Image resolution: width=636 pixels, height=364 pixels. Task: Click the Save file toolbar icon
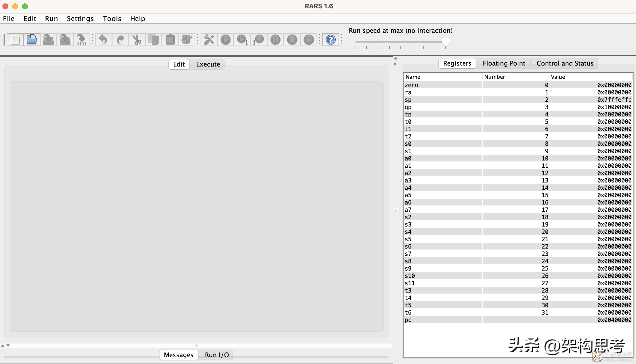tap(48, 39)
